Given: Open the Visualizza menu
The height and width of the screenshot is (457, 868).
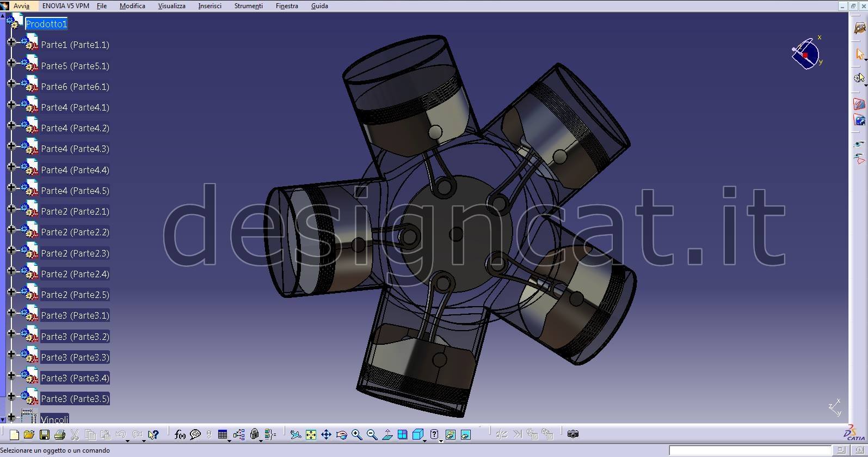Looking at the screenshot, I should (x=171, y=6).
